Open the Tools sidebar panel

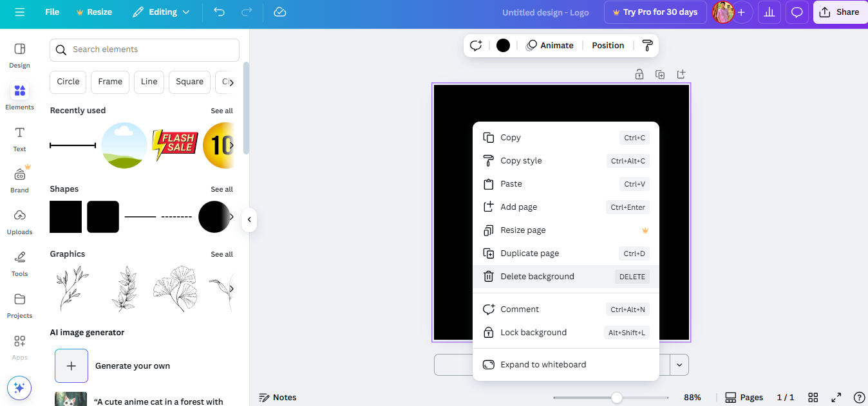click(19, 264)
